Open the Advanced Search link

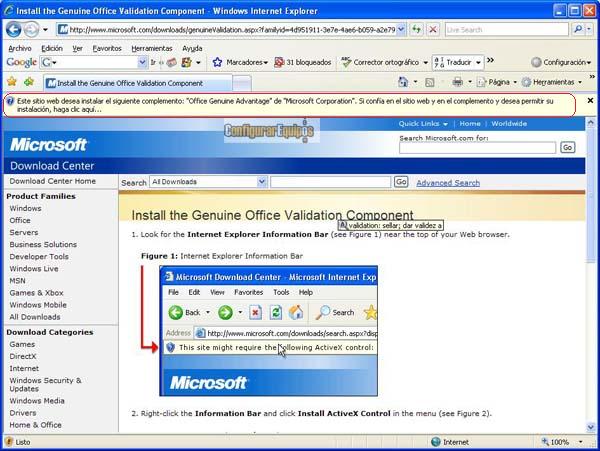pos(448,183)
